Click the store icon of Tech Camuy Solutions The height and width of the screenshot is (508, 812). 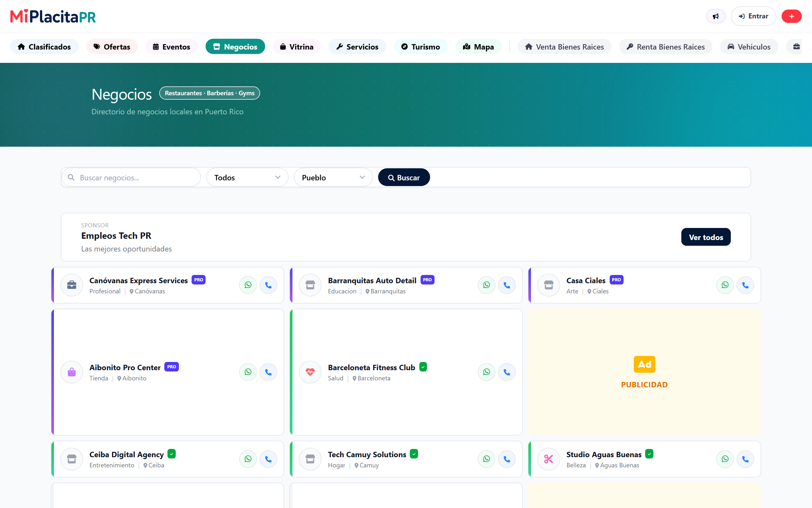pos(311,459)
